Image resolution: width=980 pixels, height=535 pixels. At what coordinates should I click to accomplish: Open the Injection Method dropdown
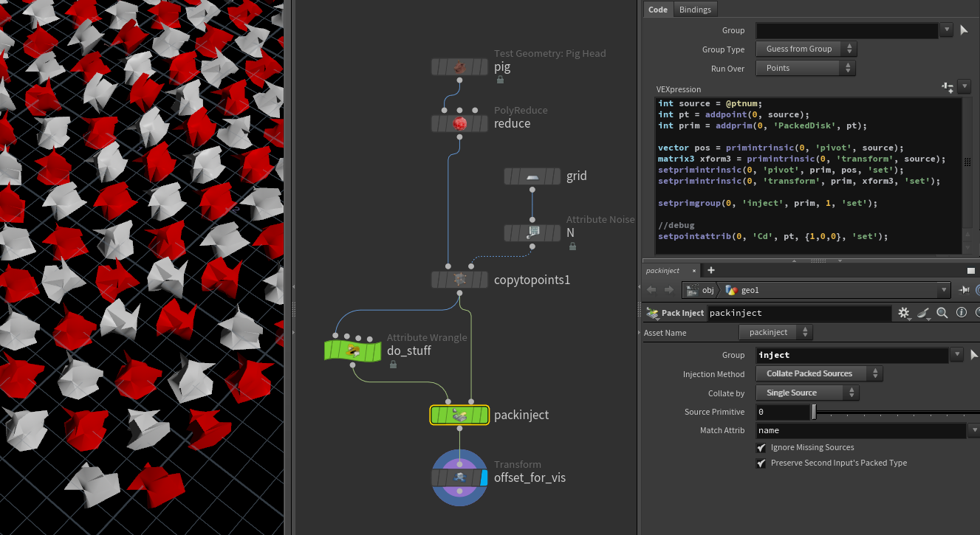click(819, 373)
